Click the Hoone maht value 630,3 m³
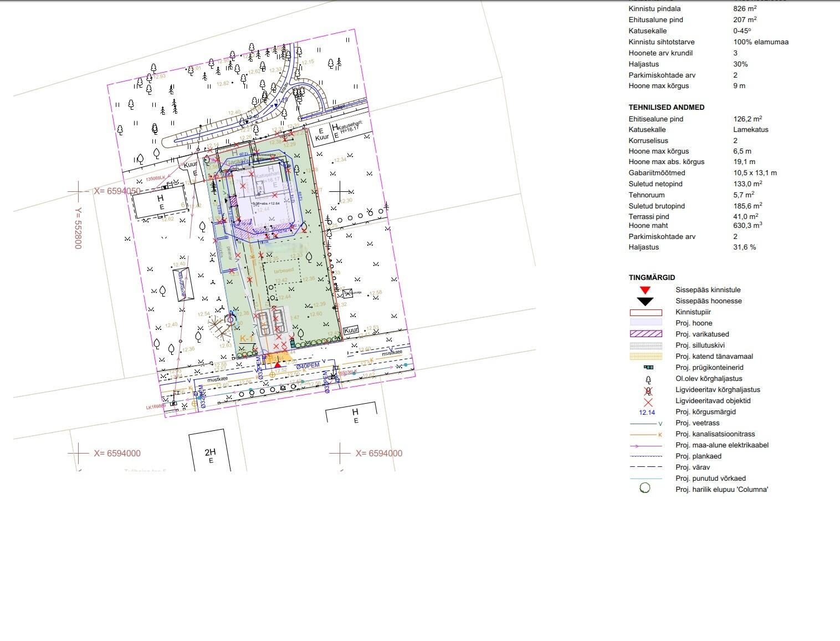Viewport: 840px width, 641px height. tap(747, 226)
